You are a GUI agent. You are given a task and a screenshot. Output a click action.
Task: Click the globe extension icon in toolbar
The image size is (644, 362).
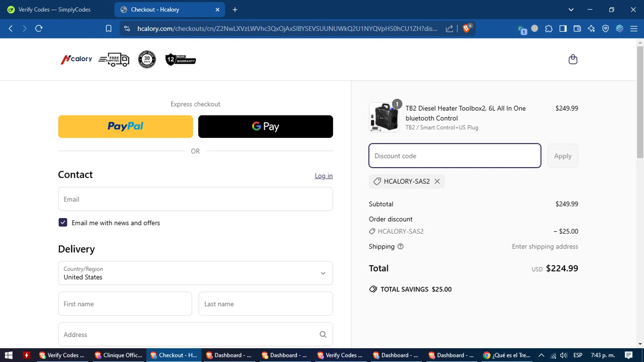tap(535, 28)
